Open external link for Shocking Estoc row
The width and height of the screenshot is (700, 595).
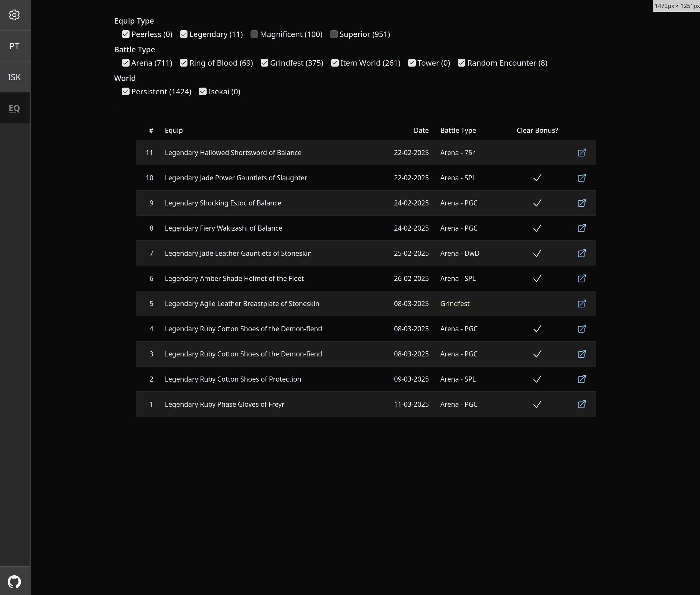[x=581, y=203]
